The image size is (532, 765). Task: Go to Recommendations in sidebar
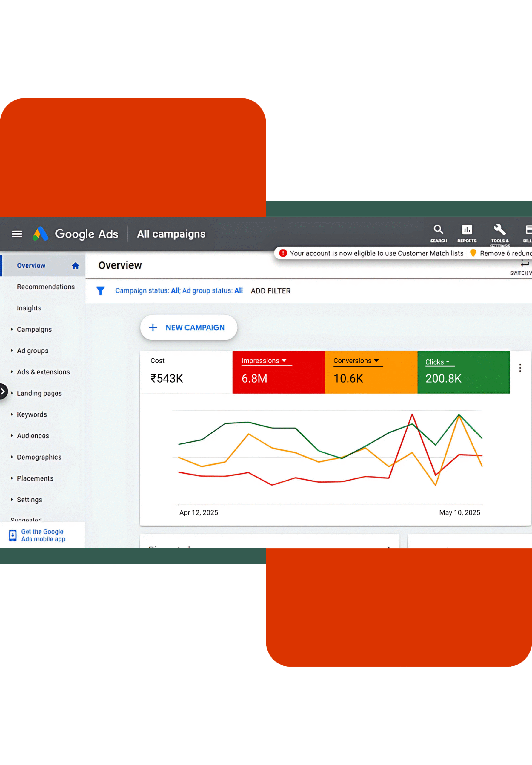click(x=46, y=287)
